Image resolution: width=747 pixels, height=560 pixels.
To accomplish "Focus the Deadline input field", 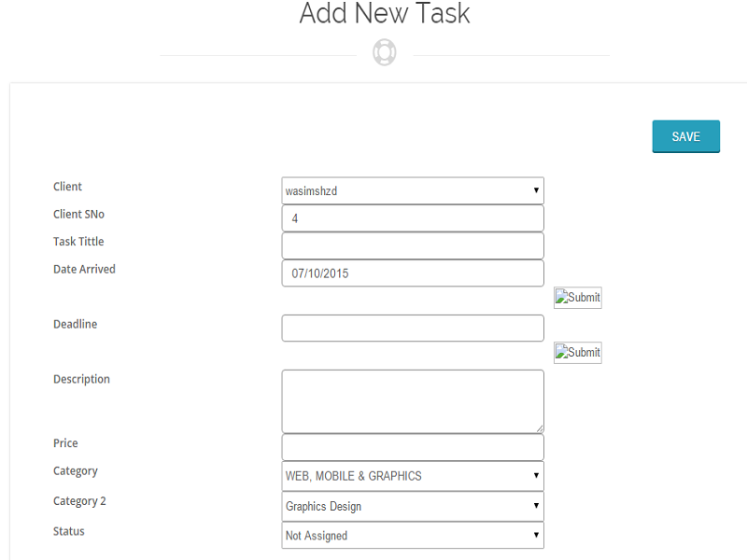I will click(412, 328).
